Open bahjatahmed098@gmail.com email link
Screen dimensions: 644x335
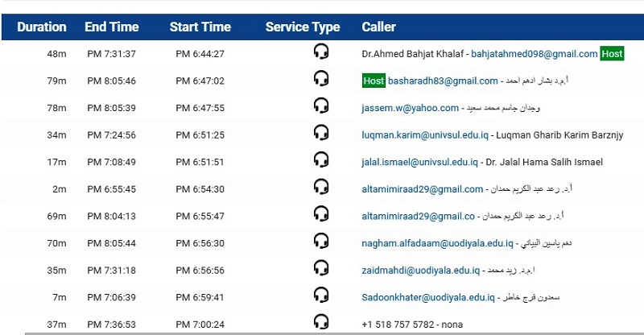tap(534, 54)
